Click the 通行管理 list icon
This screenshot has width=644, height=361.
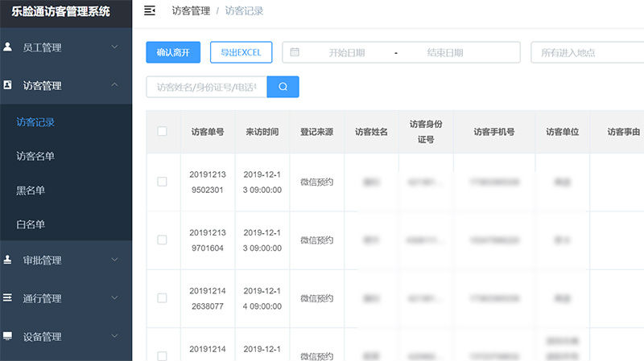pos(8,298)
